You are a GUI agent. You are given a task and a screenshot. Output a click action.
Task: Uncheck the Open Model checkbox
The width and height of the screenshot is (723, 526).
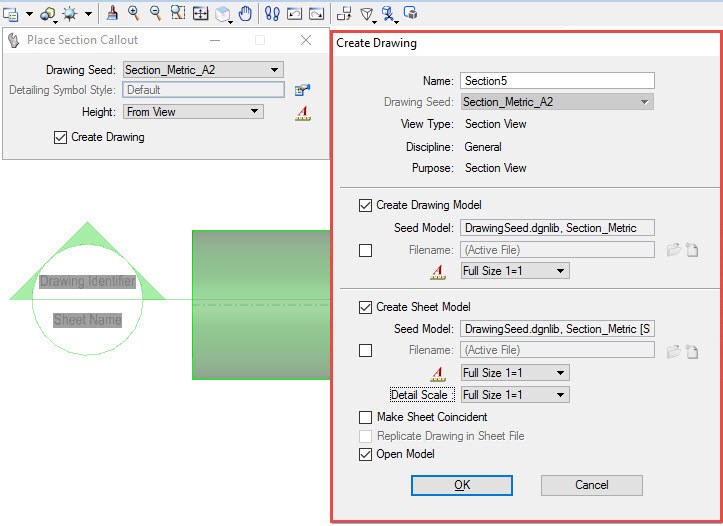pyautogui.click(x=365, y=455)
